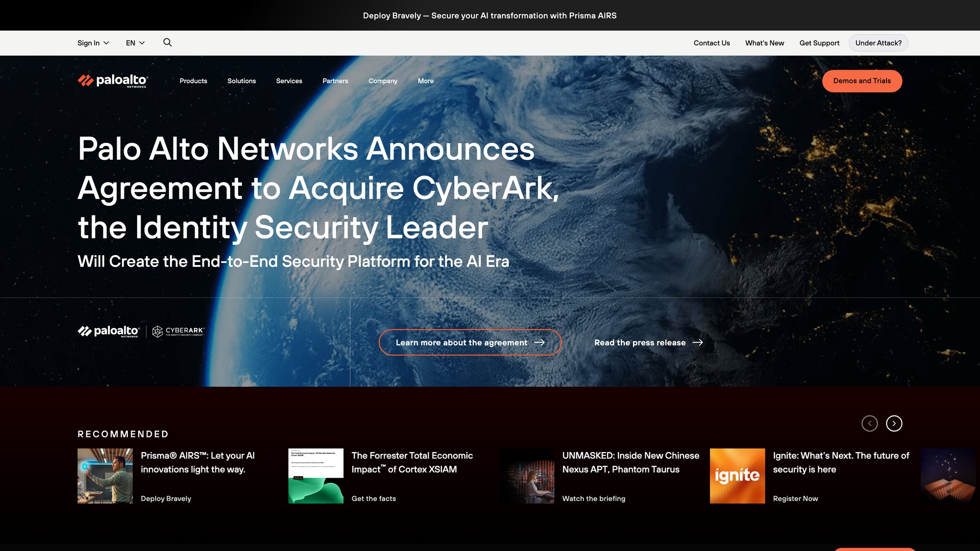Open the Demos and Trials button
The height and width of the screenshot is (551, 980).
point(862,81)
